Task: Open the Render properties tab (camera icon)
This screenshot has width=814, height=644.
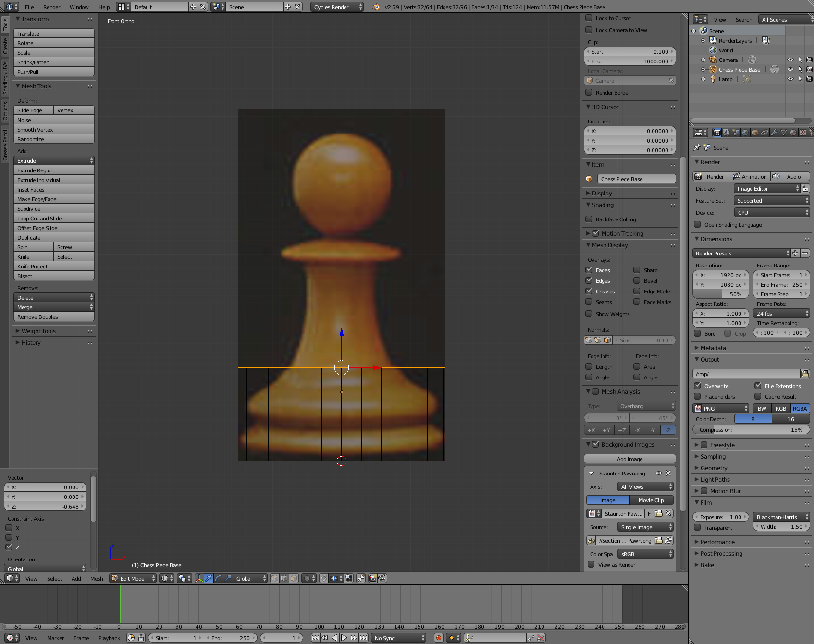Action: (716, 133)
